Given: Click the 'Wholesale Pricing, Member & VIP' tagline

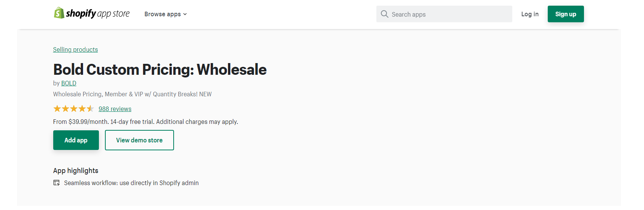Looking at the screenshot, I should pos(132,94).
